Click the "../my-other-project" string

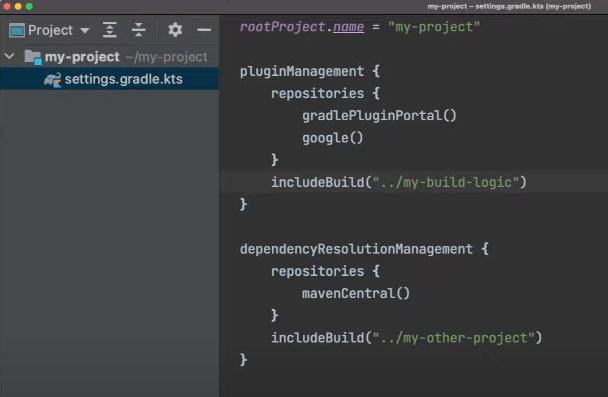click(453, 338)
